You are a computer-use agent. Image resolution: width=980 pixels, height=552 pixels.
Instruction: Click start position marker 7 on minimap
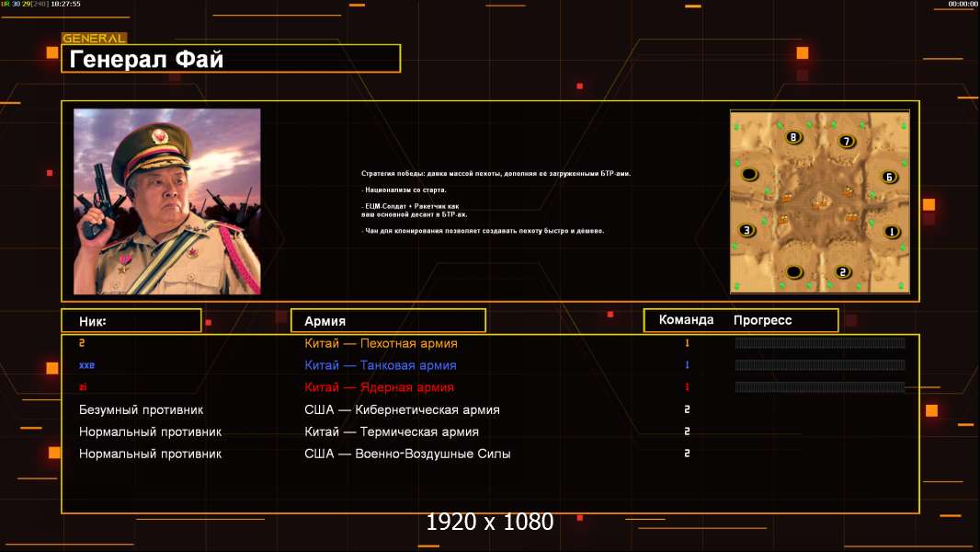tap(847, 142)
